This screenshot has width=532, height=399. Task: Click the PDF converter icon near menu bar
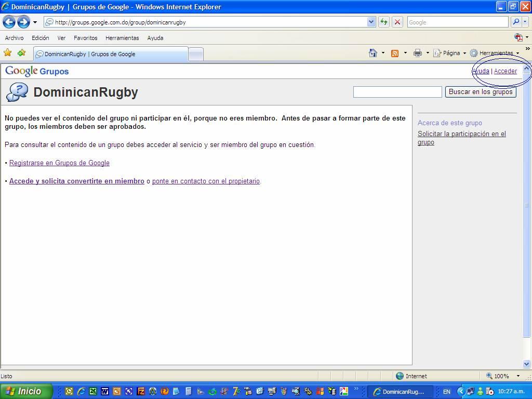518,37
